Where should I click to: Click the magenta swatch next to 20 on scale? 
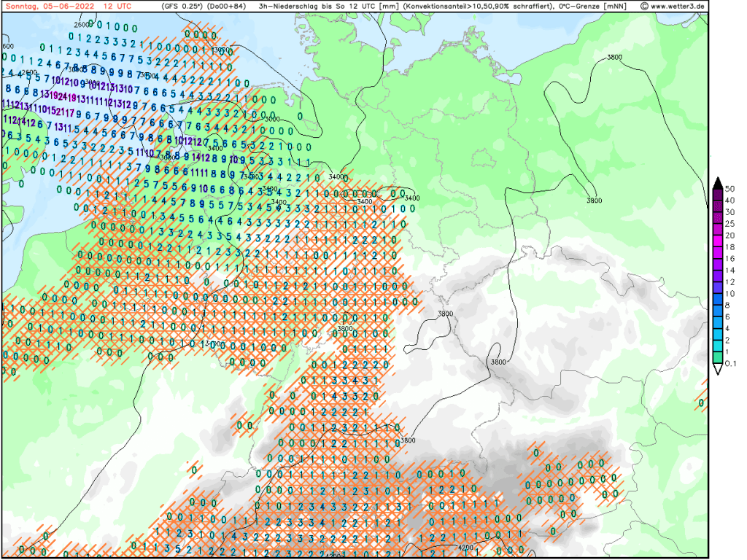click(718, 240)
